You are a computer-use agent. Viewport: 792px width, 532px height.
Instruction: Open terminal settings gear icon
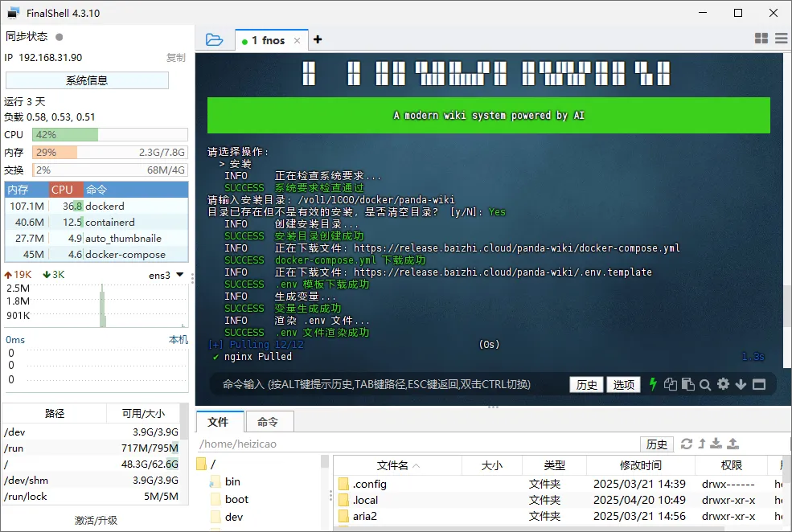[x=724, y=384]
